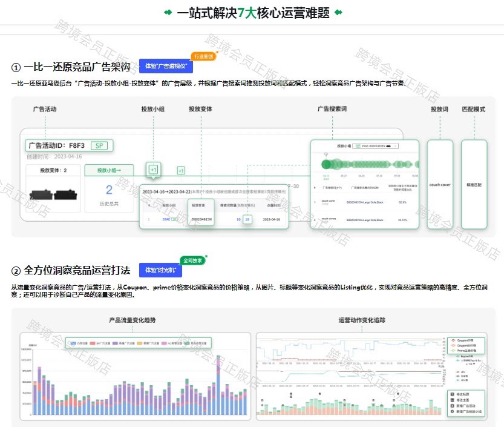Toggle the red SP广告流量 legend swatch
The height and width of the screenshot is (427, 504).
click(x=93, y=343)
